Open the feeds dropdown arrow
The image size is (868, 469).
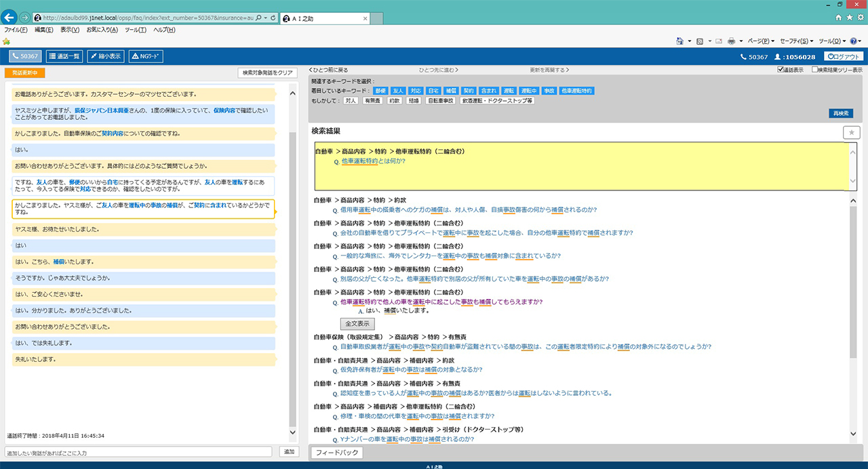coord(709,41)
